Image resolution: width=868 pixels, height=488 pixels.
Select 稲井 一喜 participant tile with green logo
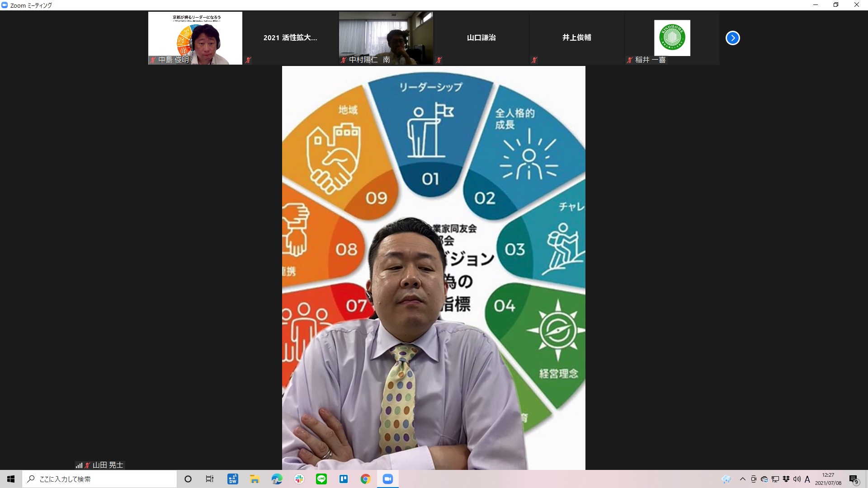pos(672,38)
